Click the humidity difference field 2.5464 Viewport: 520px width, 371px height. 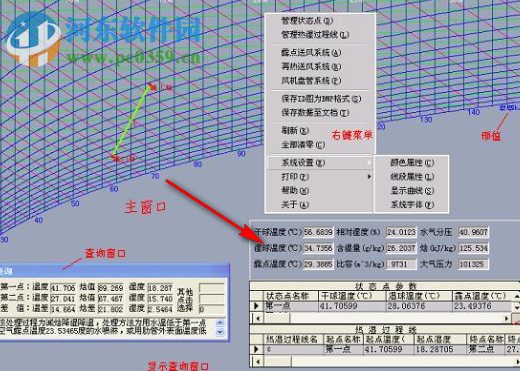click(160, 309)
